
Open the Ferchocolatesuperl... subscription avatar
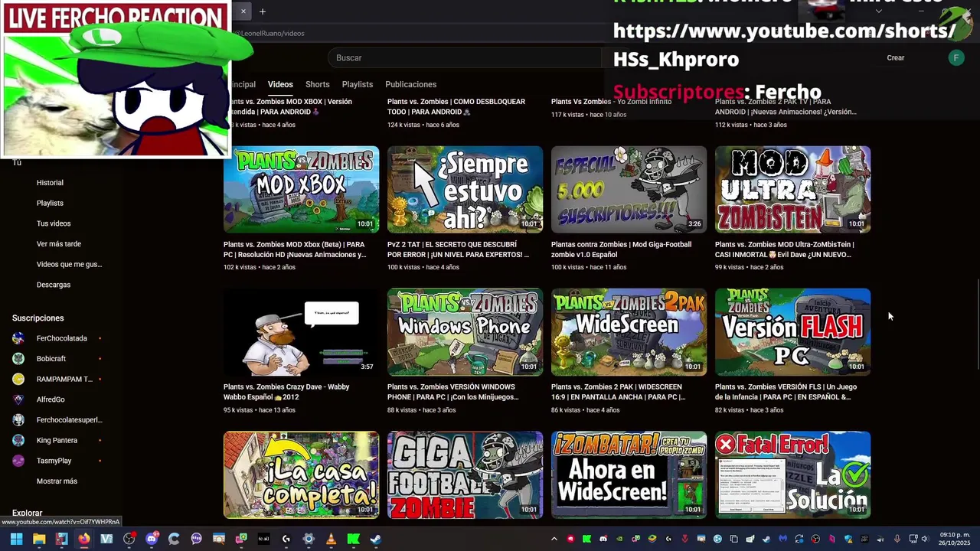18,420
